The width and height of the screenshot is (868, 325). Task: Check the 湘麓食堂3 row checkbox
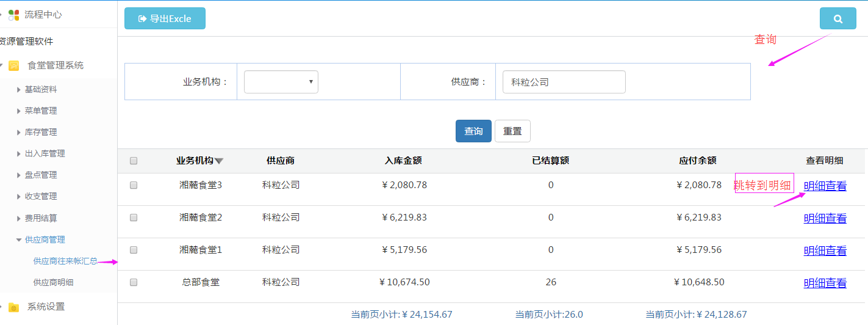134,185
